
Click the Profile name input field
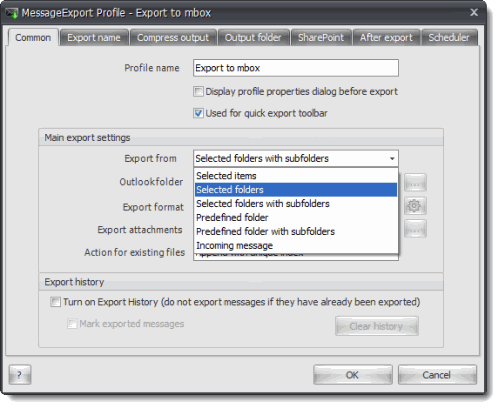pyautogui.click(x=296, y=68)
